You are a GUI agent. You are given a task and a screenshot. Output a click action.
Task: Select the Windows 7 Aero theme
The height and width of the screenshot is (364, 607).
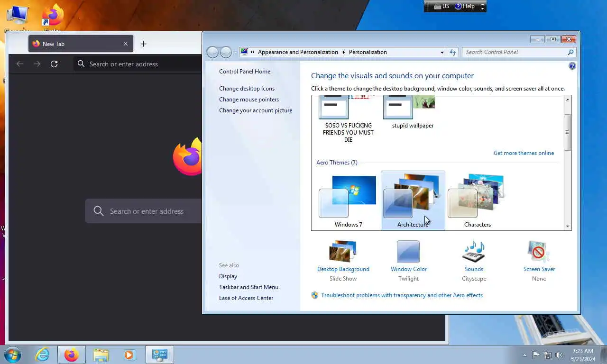[348, 201]
